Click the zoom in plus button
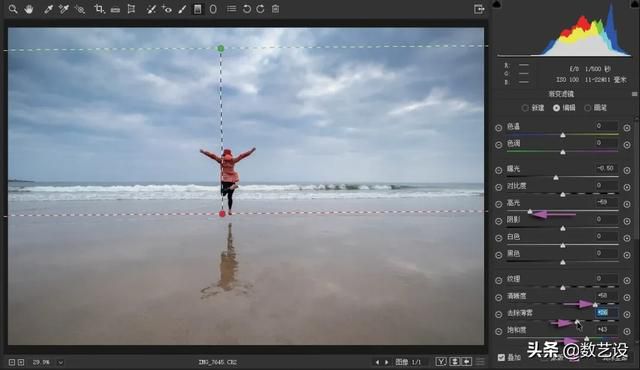 pyautogui.click(x=21, y=362)
